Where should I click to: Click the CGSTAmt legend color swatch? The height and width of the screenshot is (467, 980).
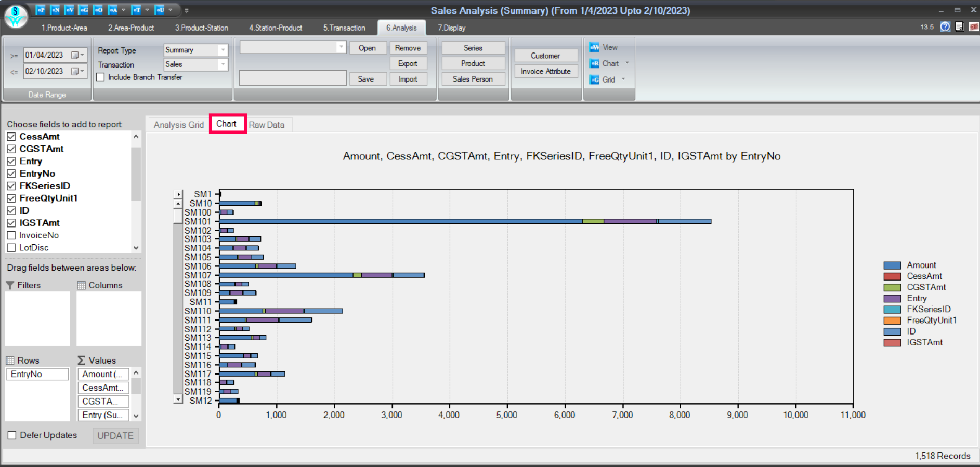tap(892, 287)
